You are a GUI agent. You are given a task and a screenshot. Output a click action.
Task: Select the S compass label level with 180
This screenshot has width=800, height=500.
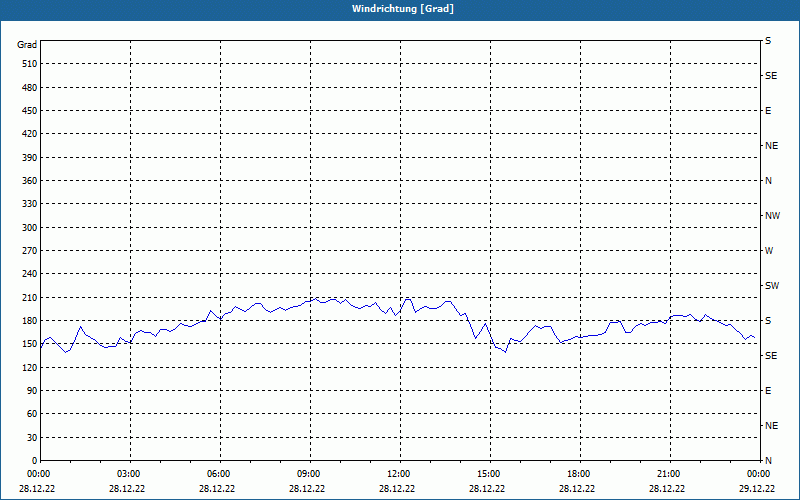768,321
